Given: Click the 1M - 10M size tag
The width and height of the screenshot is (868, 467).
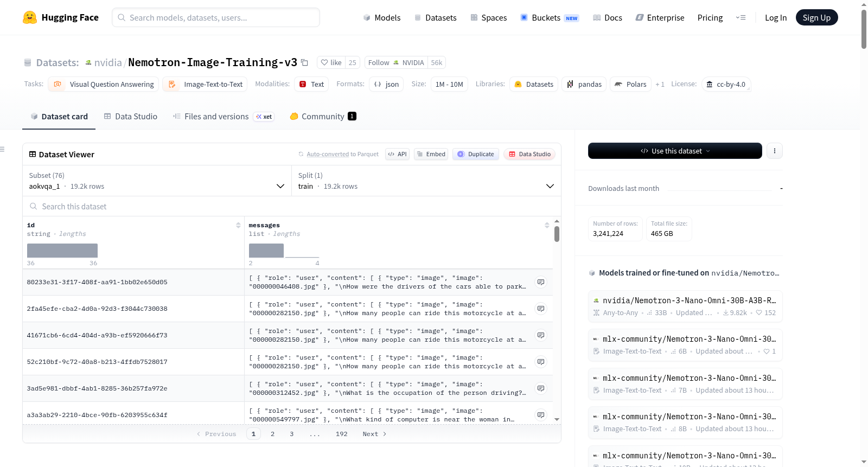Looking at the screenshot, I should [449, 84].
